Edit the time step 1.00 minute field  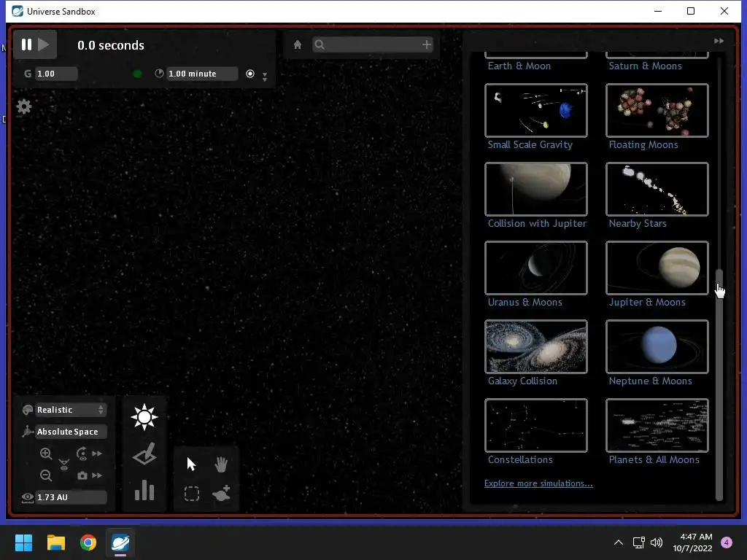click(x=201, y=74)
